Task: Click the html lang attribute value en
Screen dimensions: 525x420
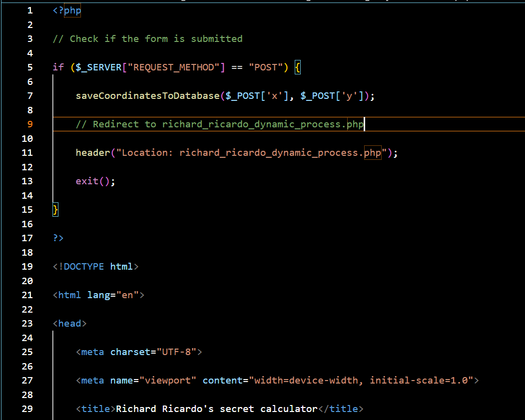Action: pyautogui.click(x=129, y=295)
